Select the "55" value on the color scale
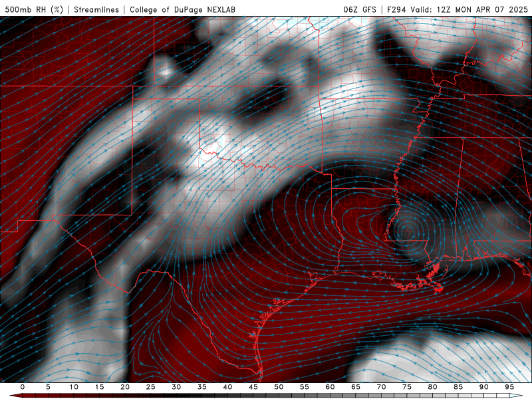The width and height of the screenshot is (532, 399). coord(305,387)
